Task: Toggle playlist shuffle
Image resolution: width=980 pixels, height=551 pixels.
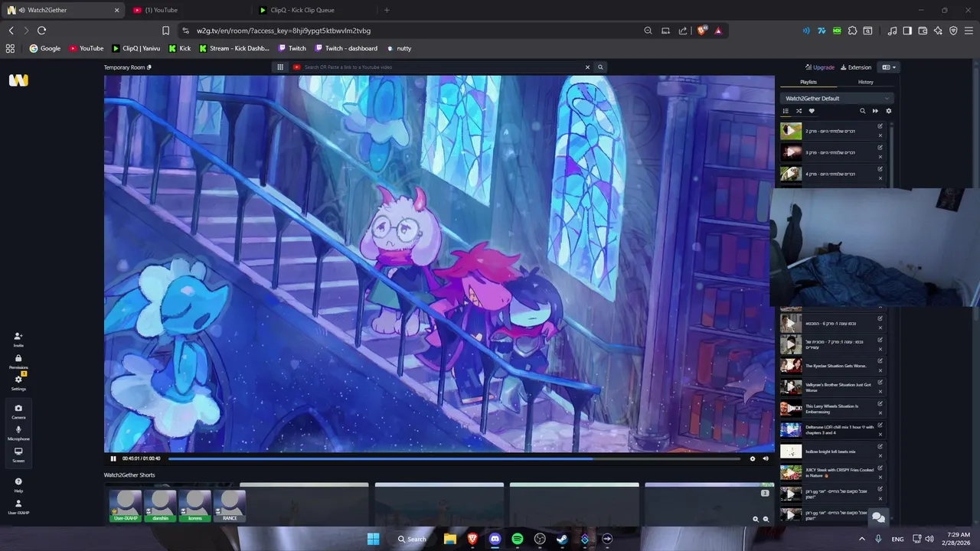Action: [799, 111]
